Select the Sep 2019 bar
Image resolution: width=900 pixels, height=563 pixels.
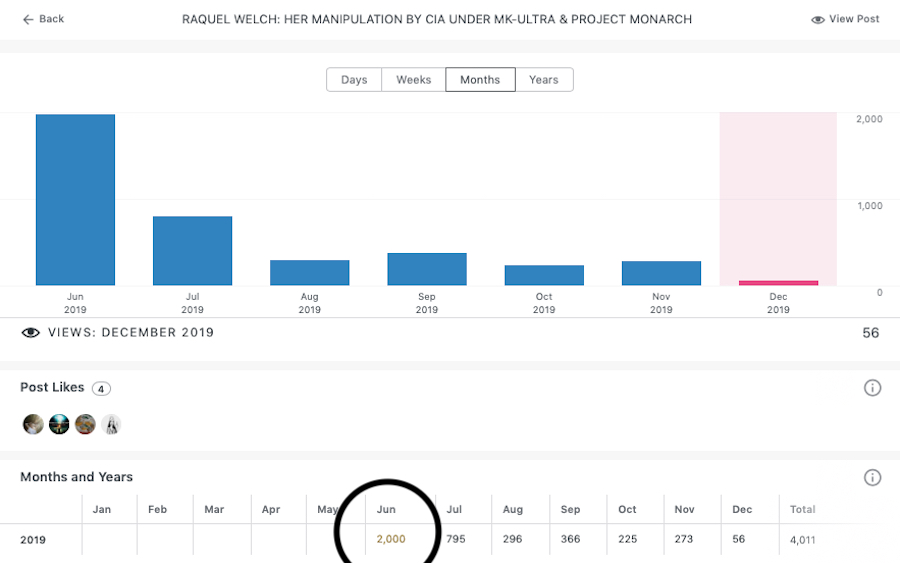click(x=427, y=269)
